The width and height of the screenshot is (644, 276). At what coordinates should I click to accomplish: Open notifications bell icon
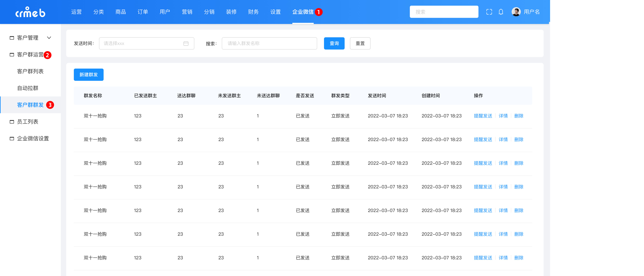point(501,12)
